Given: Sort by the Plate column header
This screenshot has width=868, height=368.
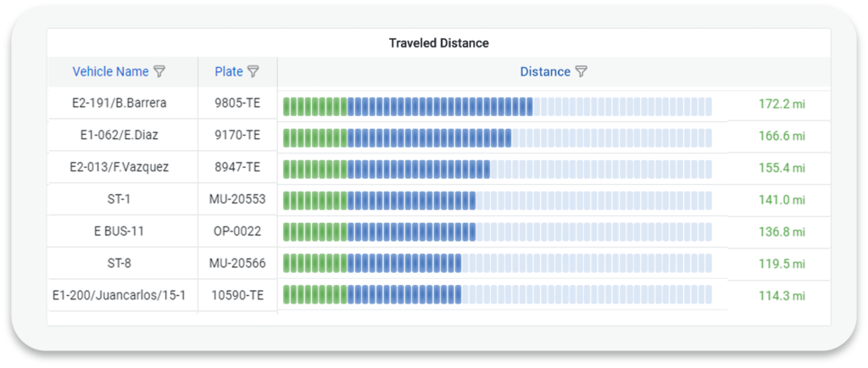Looking at the screenshot, I should (229, 72).
